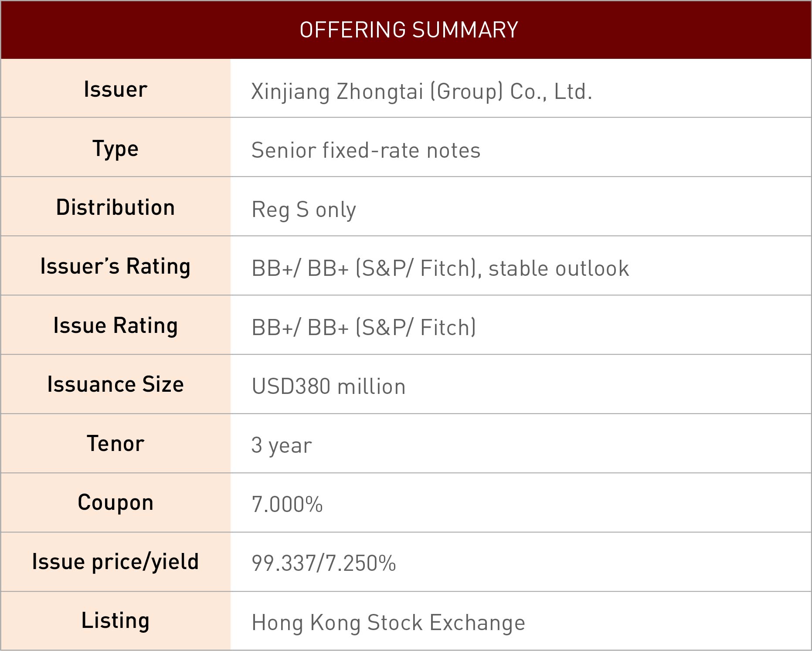Select the Issuance Size label

[x=116, y=384]
